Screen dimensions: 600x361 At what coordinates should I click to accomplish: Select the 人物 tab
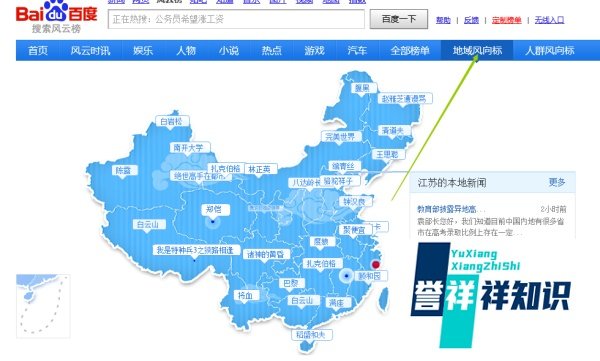coord(186,51)
